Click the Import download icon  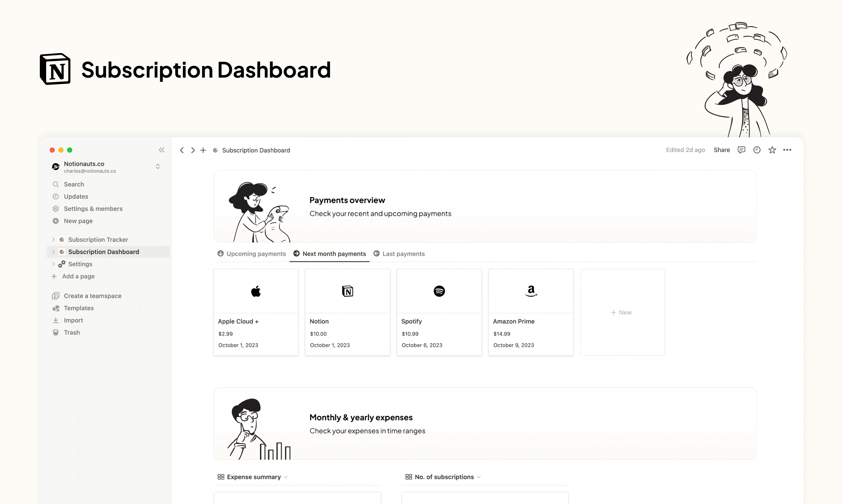(x=56, y=320)
